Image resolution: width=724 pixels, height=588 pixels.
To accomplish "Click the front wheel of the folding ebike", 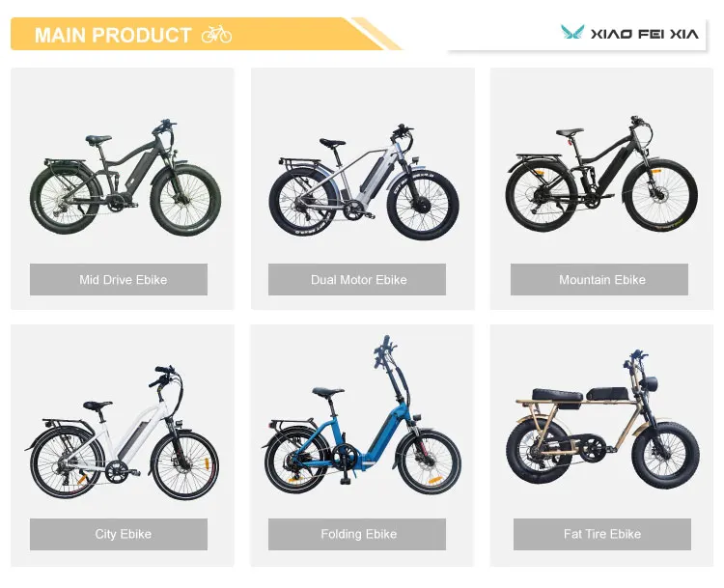I will [x=429, y=462].
